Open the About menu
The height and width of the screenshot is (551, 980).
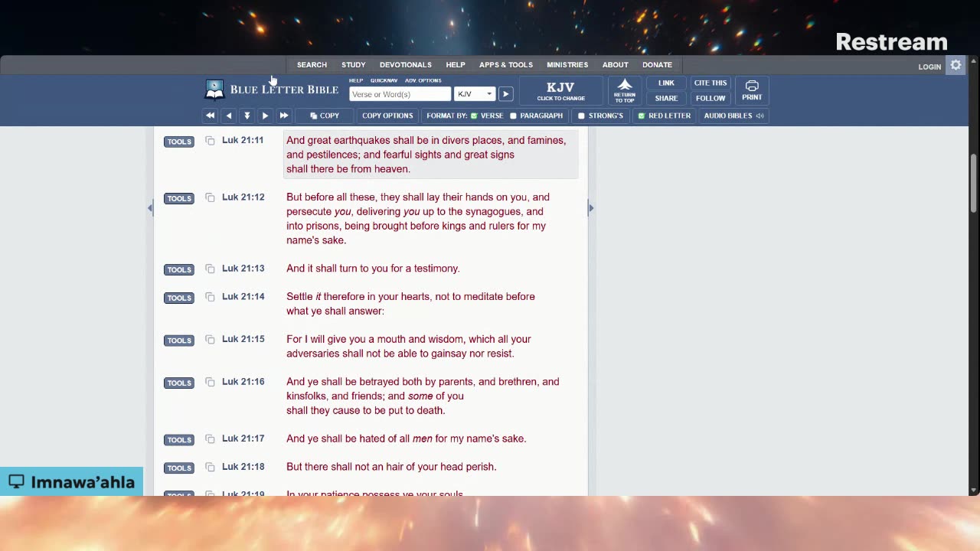click(x=615, y=65)
